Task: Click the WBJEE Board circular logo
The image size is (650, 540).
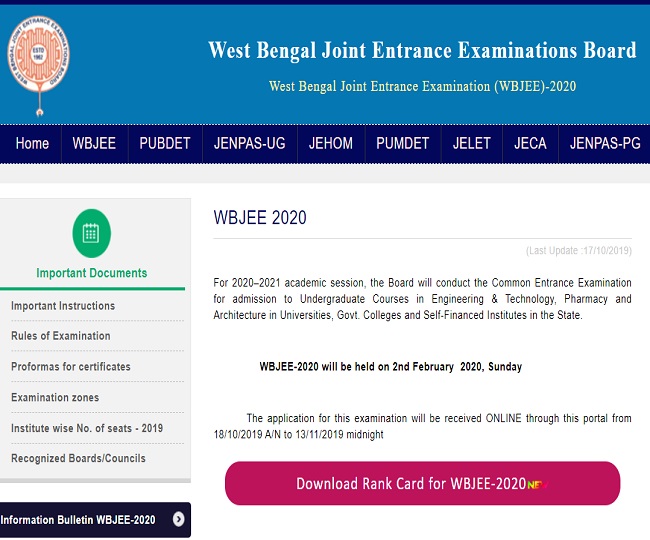Action: [38, 65]
